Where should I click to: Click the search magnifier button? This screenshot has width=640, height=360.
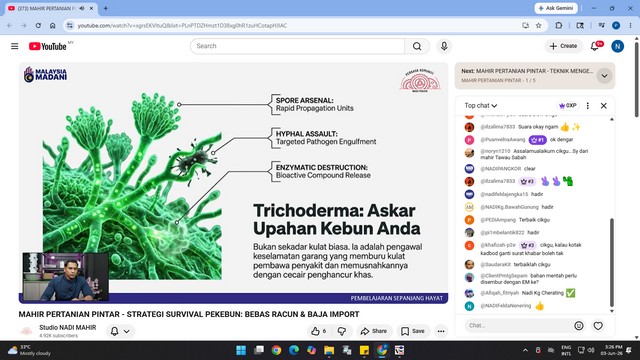[x=417, y=46]
